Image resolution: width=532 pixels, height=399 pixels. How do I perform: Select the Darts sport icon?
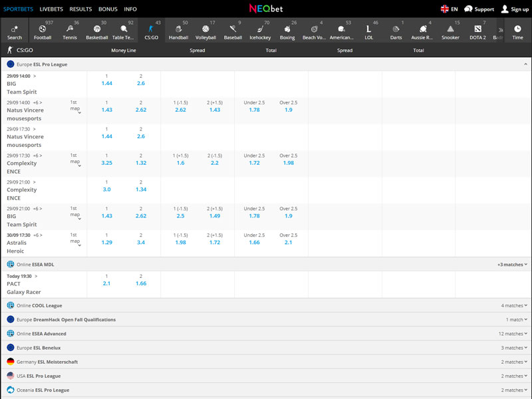tap(396, 31)
